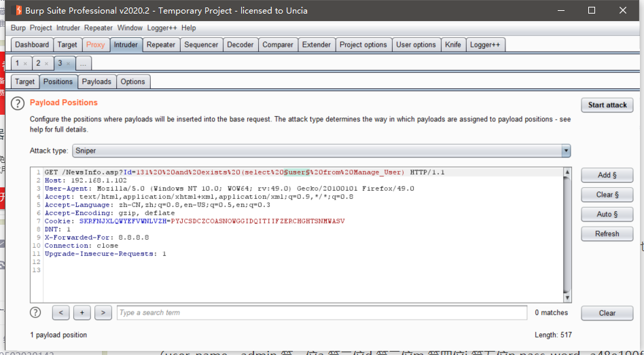
Task: Open the User options tab
Action: pyautogui.click(x=416, y=45)
